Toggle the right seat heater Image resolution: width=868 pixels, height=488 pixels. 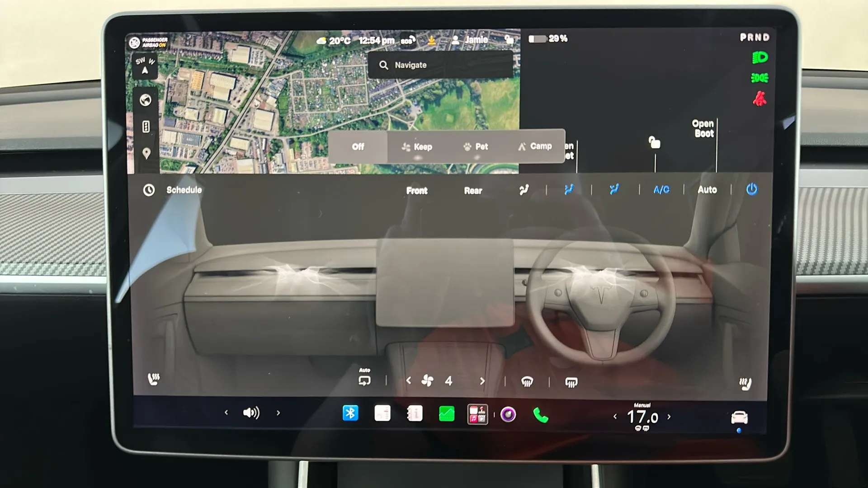[x=745, y=384]
